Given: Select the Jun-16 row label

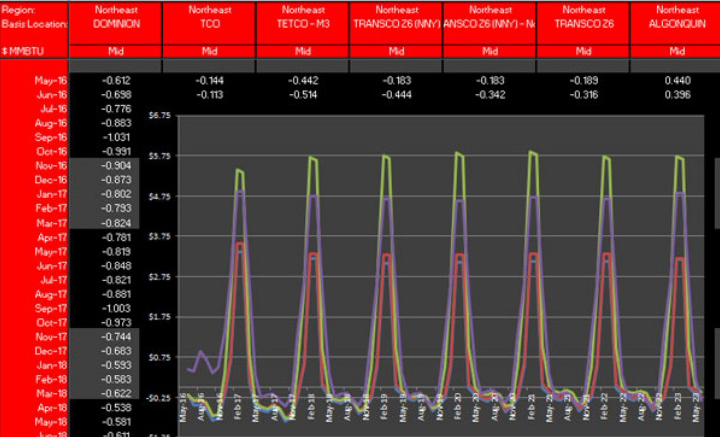Looking at the screenshot, I should [x=51, y=95].
